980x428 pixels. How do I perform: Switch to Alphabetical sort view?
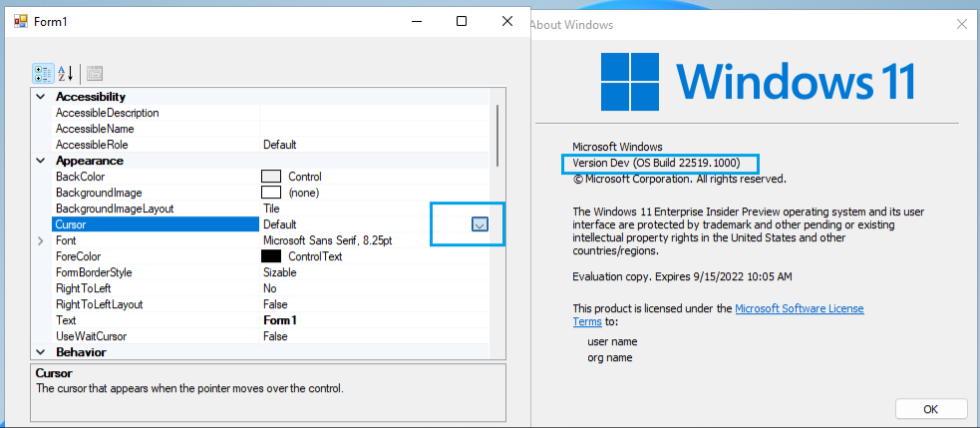[x=66, y=74]
